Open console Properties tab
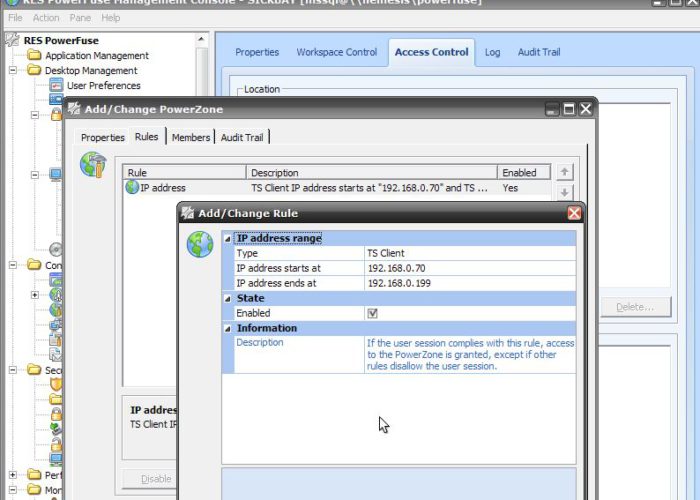Image resolution: width=700 pixels, height=500 pixels. 257,52
